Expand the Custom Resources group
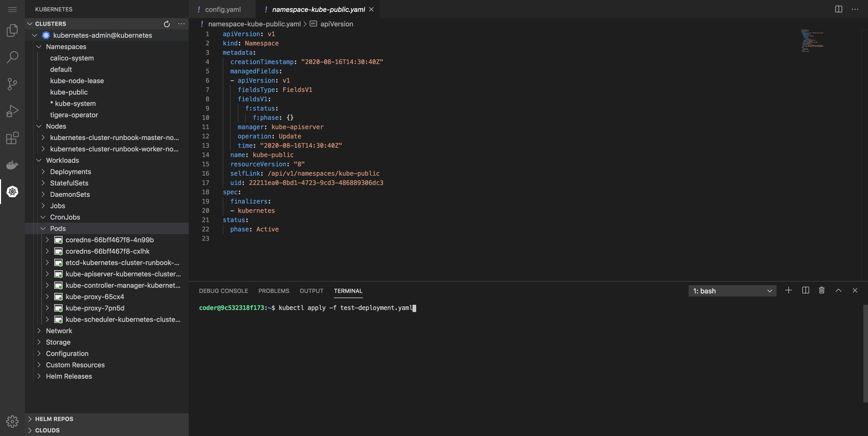 click(x=39, y=365)
